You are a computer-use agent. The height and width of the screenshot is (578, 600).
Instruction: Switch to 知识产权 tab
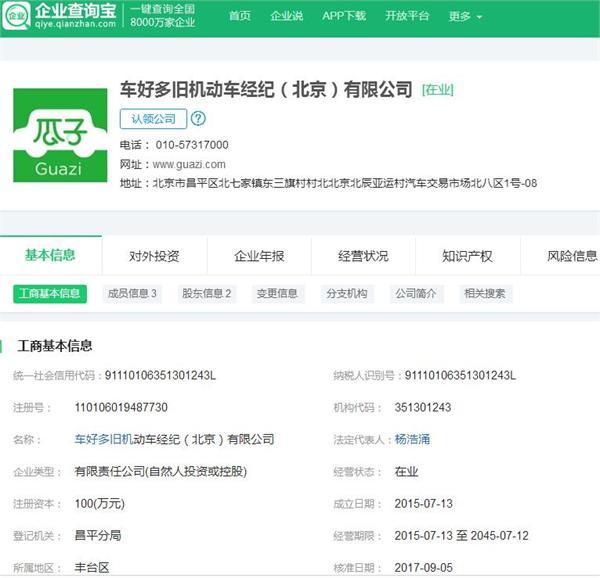tap(467, 256)
